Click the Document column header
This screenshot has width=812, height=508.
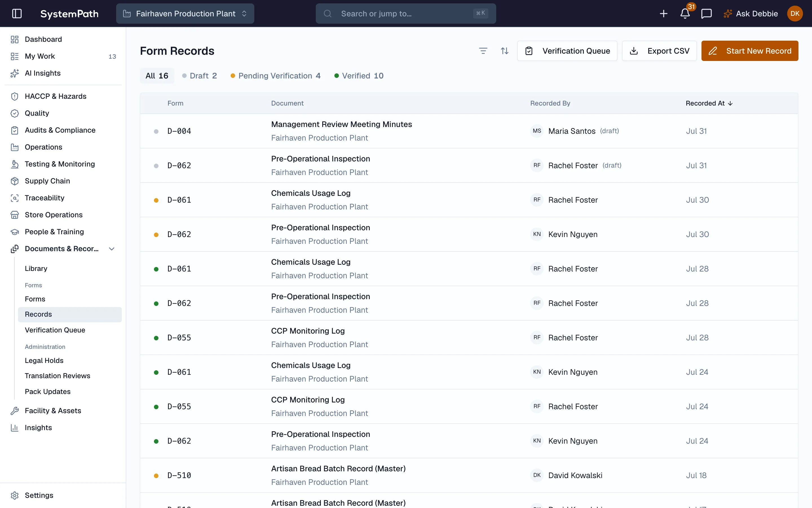pos(287,103)
